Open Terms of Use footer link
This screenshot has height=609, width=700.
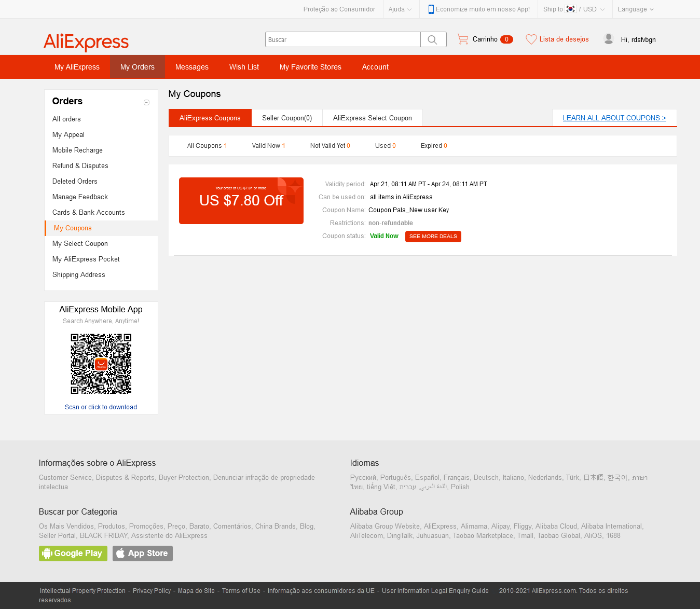coord(241,591)
